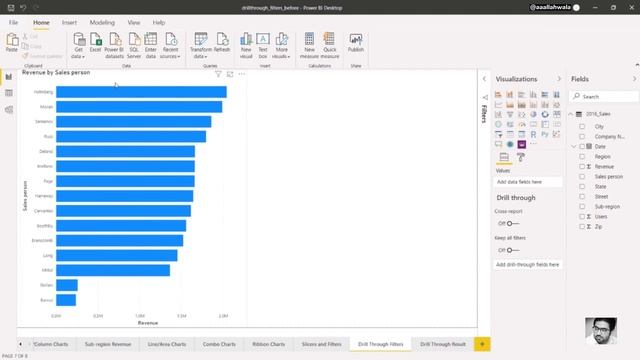Select the Area chart visual
Screen dimensions: 640x360
(510, 105)
